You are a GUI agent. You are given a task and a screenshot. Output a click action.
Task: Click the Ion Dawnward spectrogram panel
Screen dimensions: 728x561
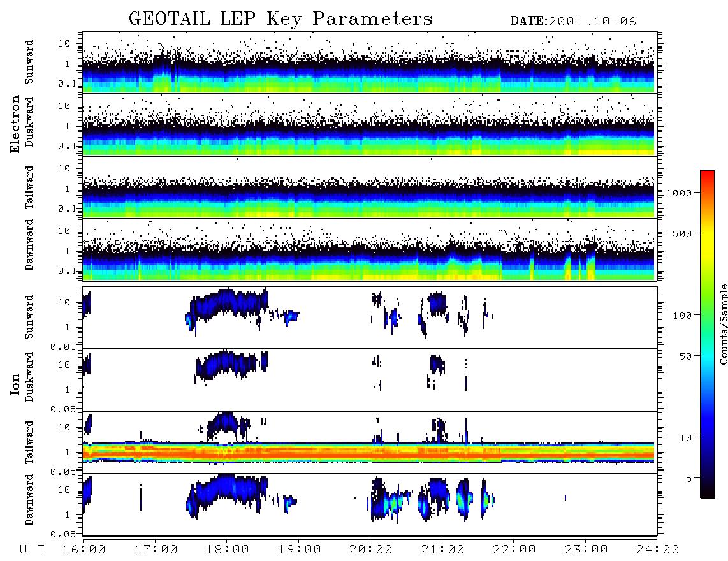click(x=370, y=505)
